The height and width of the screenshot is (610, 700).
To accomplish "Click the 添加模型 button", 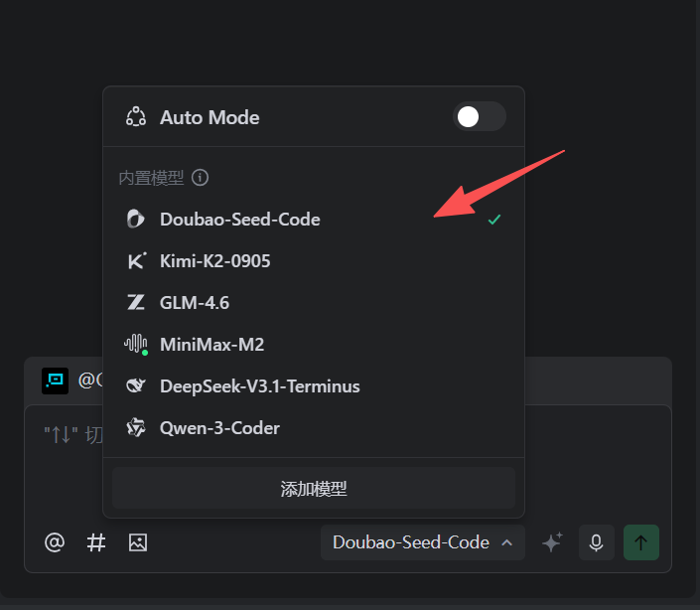I will coord(314,489).
